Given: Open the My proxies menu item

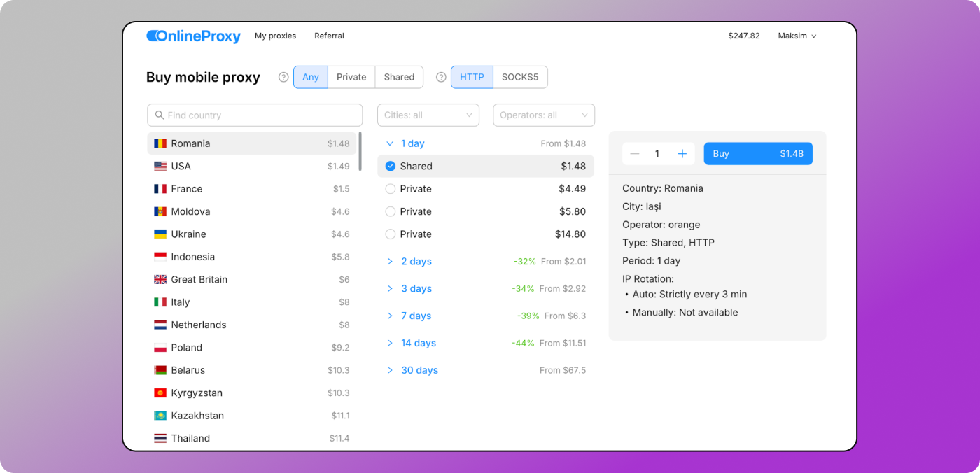Looking at the screenshot, I should click(275, 36).
